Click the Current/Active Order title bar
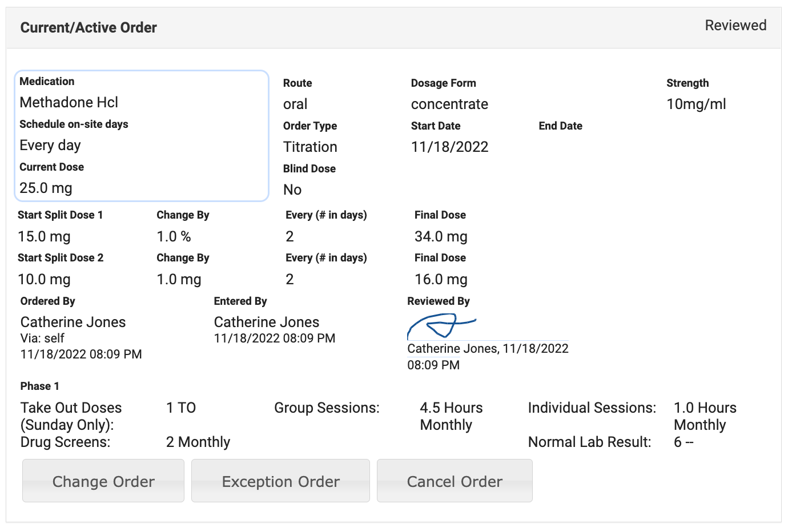 (x=89, y=27)
